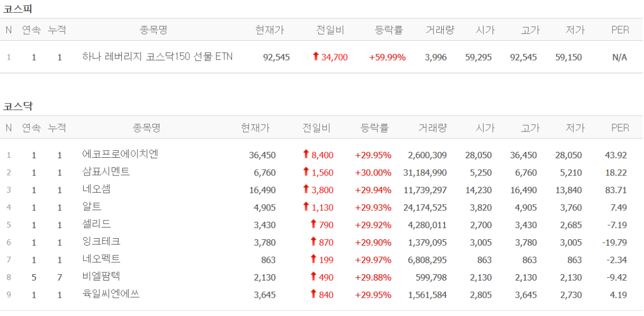The width and height of the screenshot is (644, 316).
Task: Select the 삼표시멘트 stock name
Action: coord(106,172)
